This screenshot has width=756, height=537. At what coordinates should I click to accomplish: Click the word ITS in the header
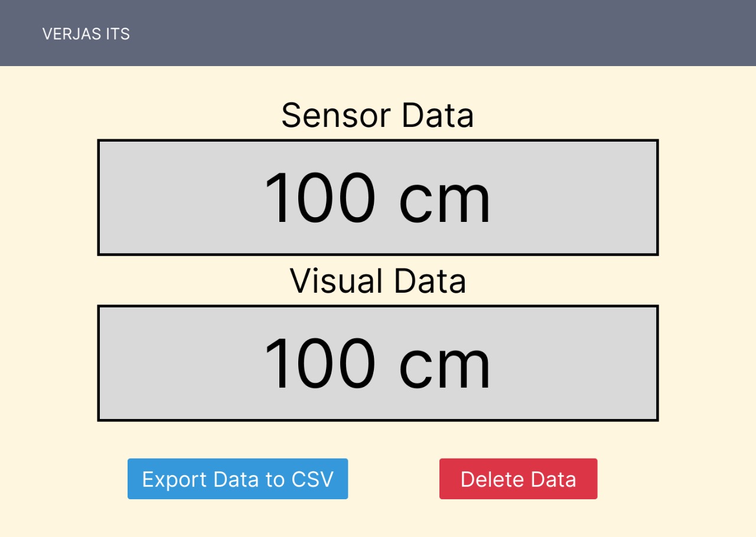pyautogui.click(x=118, y=34)
